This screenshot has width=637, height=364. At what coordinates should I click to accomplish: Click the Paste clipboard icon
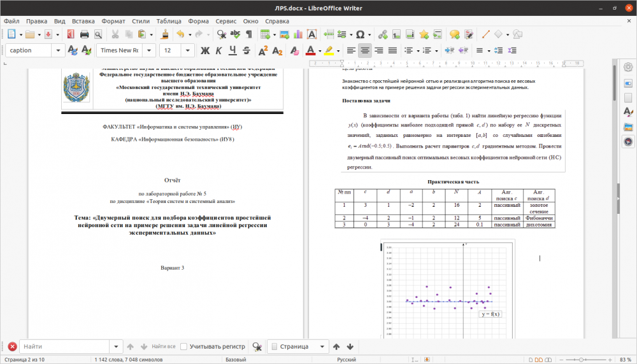click(142, 34)
